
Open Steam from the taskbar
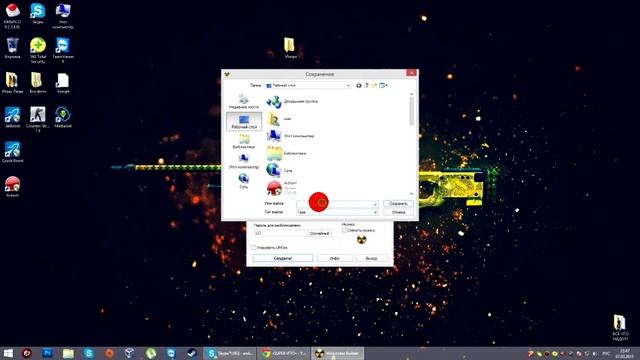(192, 353)
